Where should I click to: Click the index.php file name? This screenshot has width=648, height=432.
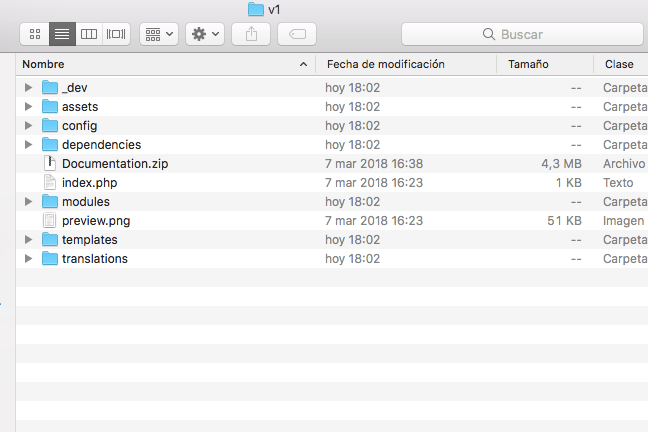(x=90, y=183)
